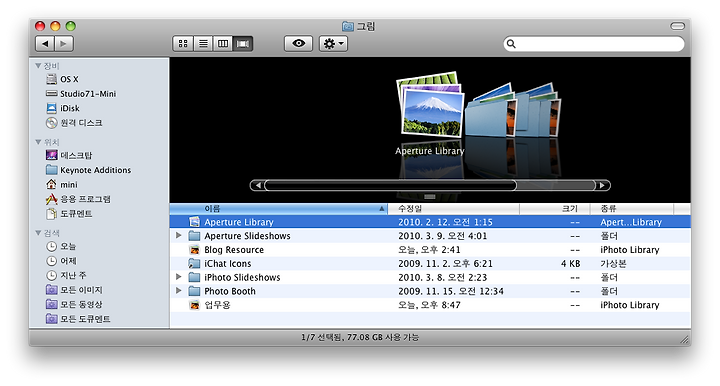The height and width of the screenshot is (386, 720).
Task: Click 4 KB size of iChat Icons
Action: pos(570,264)
